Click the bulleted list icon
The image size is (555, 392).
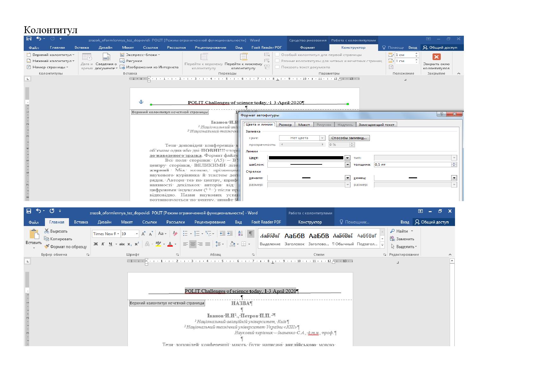click(x=185, y=234)
